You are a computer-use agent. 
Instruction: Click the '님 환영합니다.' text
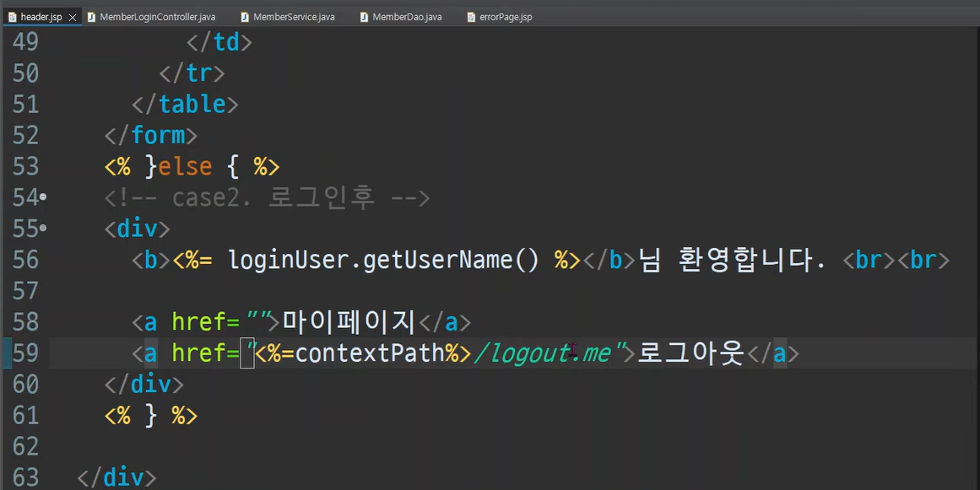[731, 260]
